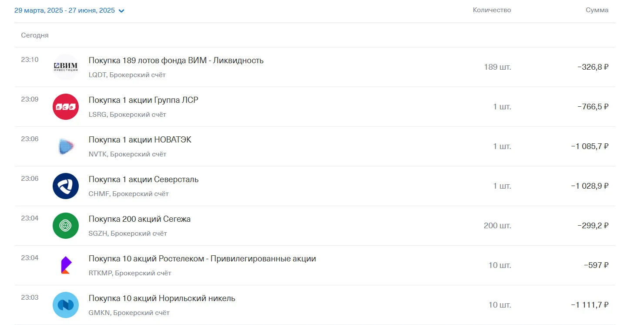
Task: Click the Сумма column header
Action: click(597, 10)
